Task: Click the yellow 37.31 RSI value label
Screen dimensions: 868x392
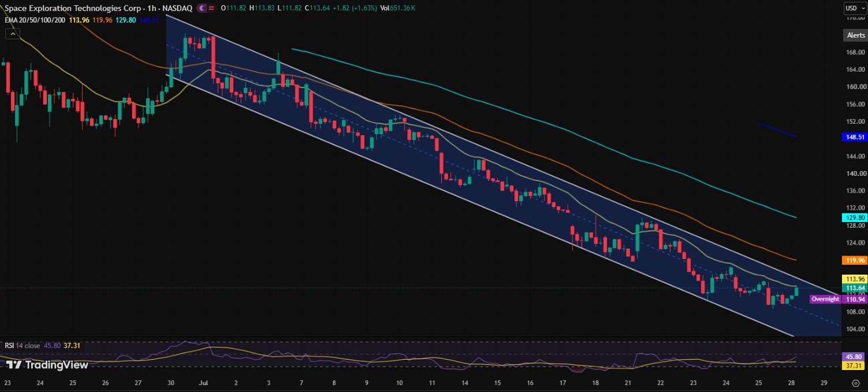Action: (x=855, y=366)
